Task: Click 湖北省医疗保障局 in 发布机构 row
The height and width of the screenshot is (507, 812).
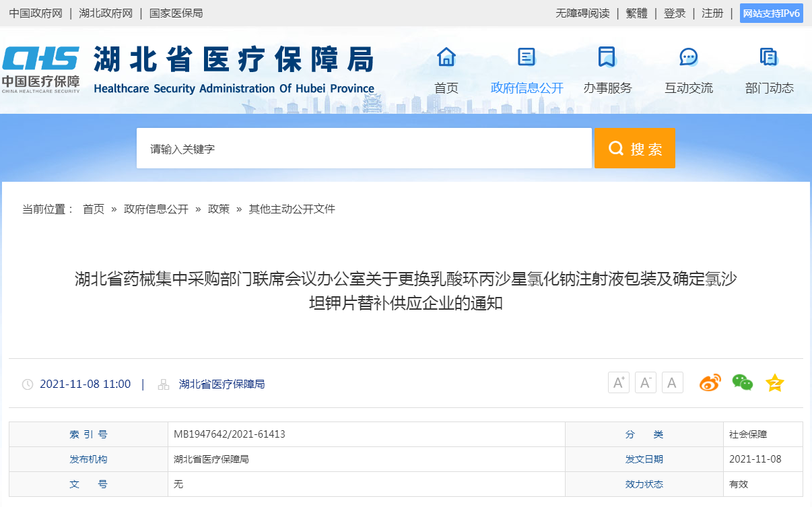Action: coord(211,459)
